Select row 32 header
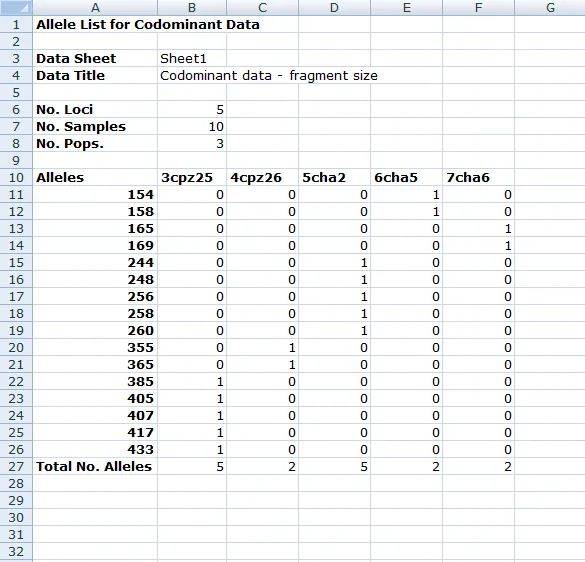This screenshot has height=562, width=585. tap(16, 552)
